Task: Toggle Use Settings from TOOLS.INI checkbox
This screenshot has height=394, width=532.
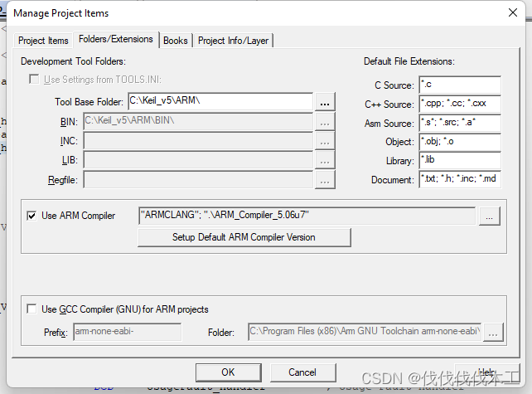Action: (34, 80)
